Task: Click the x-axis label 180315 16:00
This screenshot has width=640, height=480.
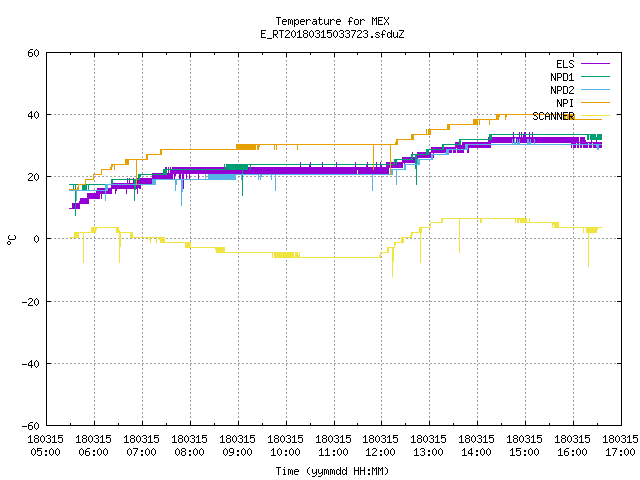Action: click(572, 446)
